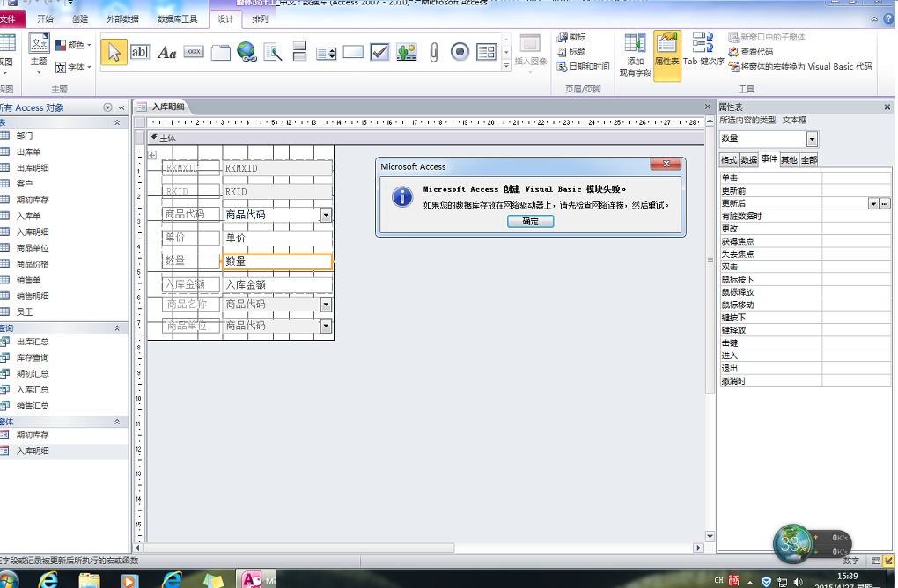The width and height of the screenshot is (898, 588).
Task: Open the 更新后 event dropdown arrow
Action: coord(873,203)
